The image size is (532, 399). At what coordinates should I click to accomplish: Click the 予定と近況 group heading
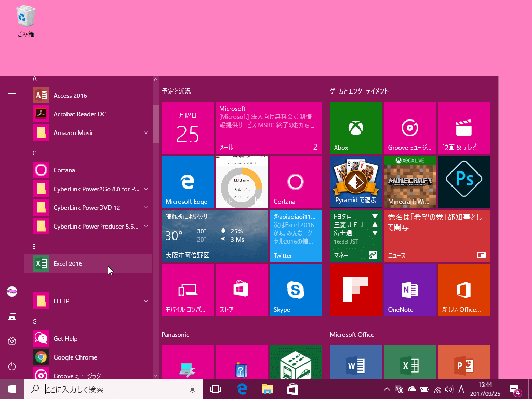[176, 91]
